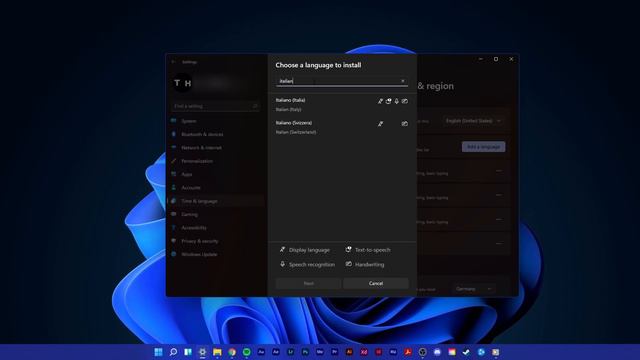Launch Adobe XD from the taskbar

pos(364,352)
